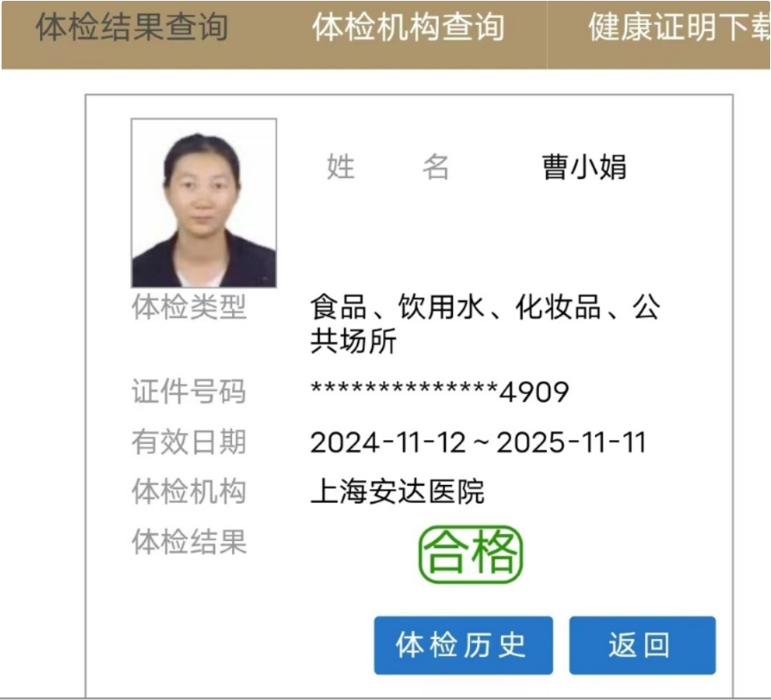Click the 体检结果 field label
This screenshot has width=771, height=700.
pos(189,542)
